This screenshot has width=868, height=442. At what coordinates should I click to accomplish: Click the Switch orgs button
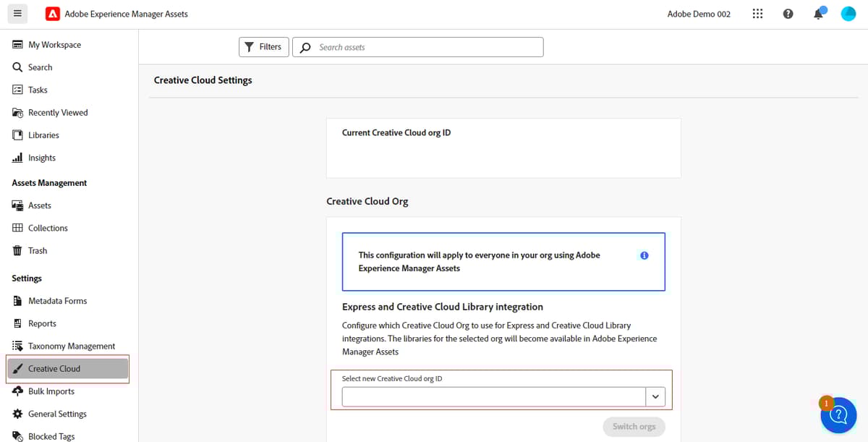634,427
